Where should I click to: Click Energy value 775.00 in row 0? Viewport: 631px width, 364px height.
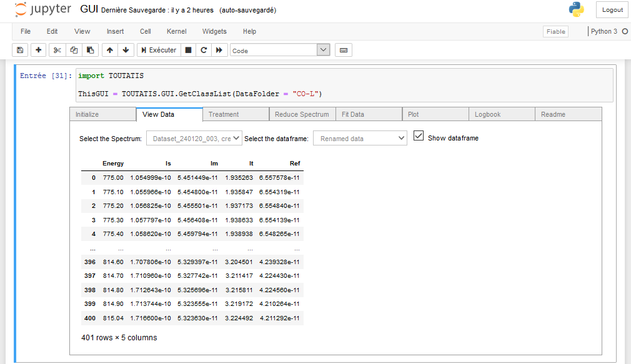coord(113,178)
